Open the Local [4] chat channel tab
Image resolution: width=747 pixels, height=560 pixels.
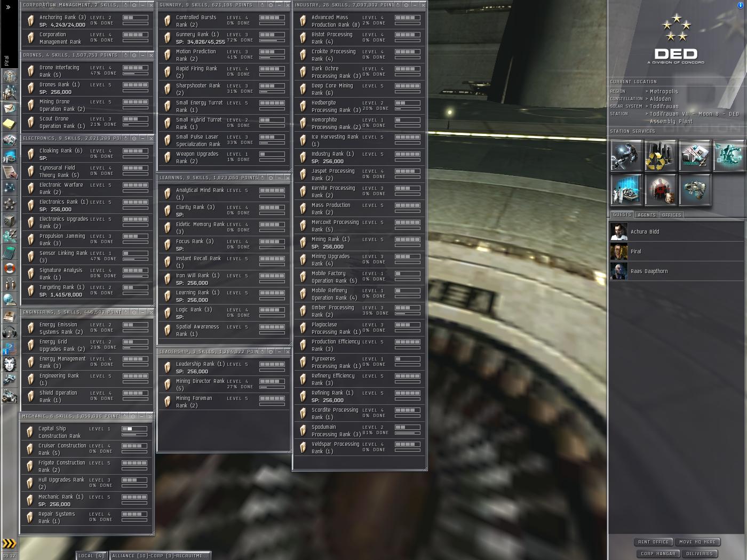coord(92,556)
